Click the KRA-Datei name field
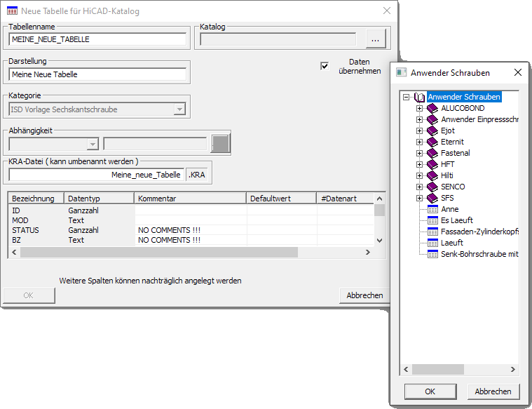Screen dimensions: 532x409 point(96,175)
